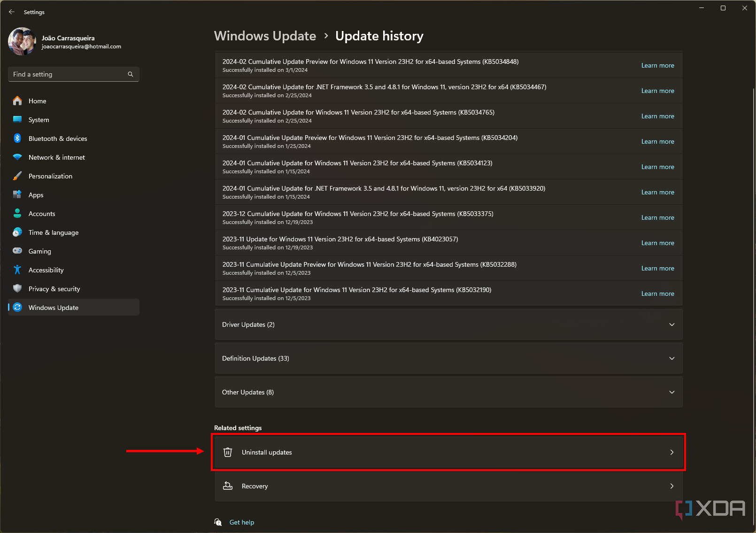The height and width of the screenshot is (533, 756).
Task: Click the back arrow in Settings title bar
Action: point(12,12)
